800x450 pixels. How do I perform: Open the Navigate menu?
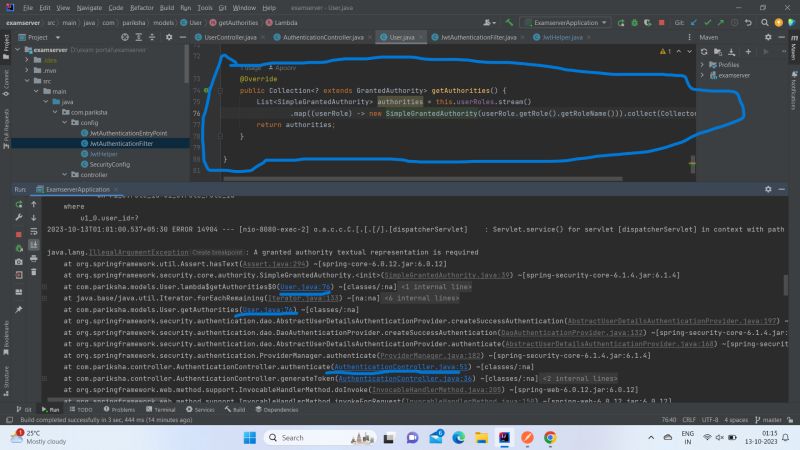[x=89, y=8]
